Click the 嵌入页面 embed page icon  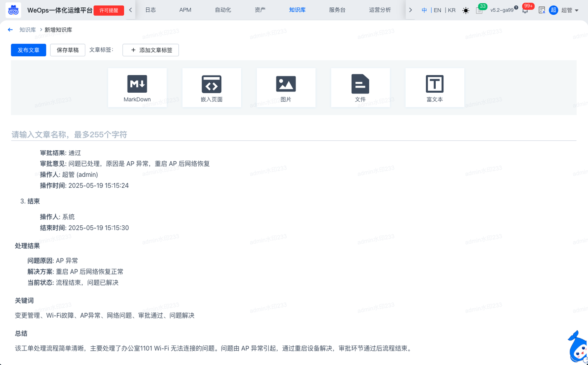(x=212, y=85)
